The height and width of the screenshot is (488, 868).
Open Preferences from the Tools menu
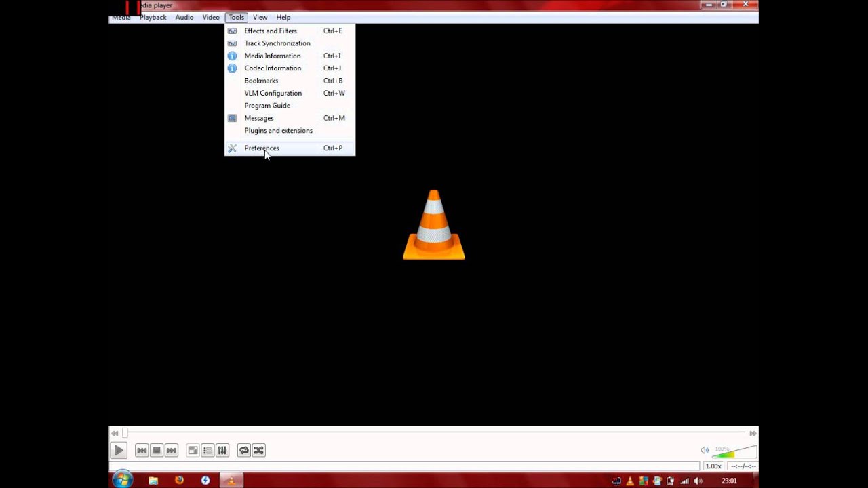coord(290,148)
